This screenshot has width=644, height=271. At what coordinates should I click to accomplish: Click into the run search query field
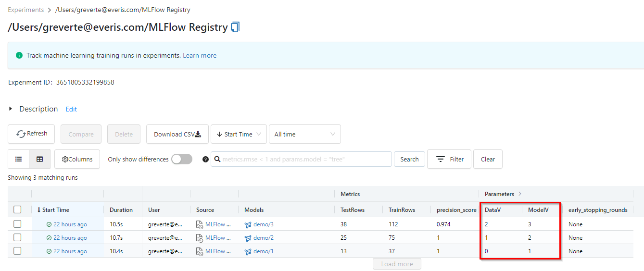[305, 159]
